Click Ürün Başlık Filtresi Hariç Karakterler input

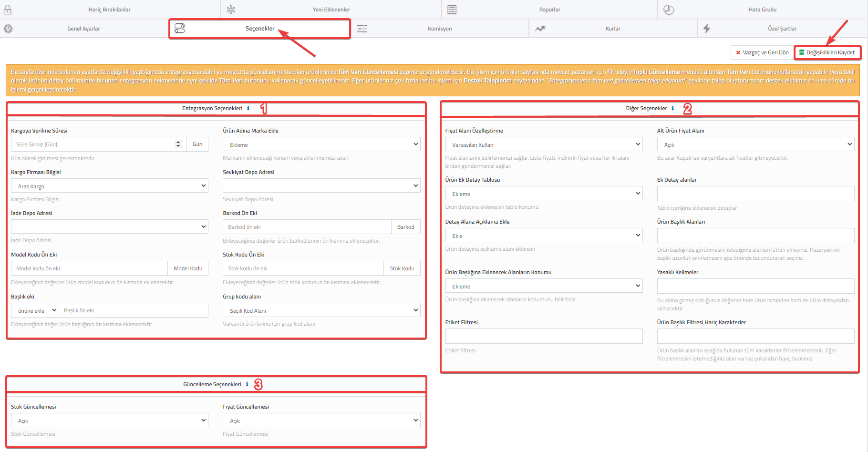pos(756,336)
